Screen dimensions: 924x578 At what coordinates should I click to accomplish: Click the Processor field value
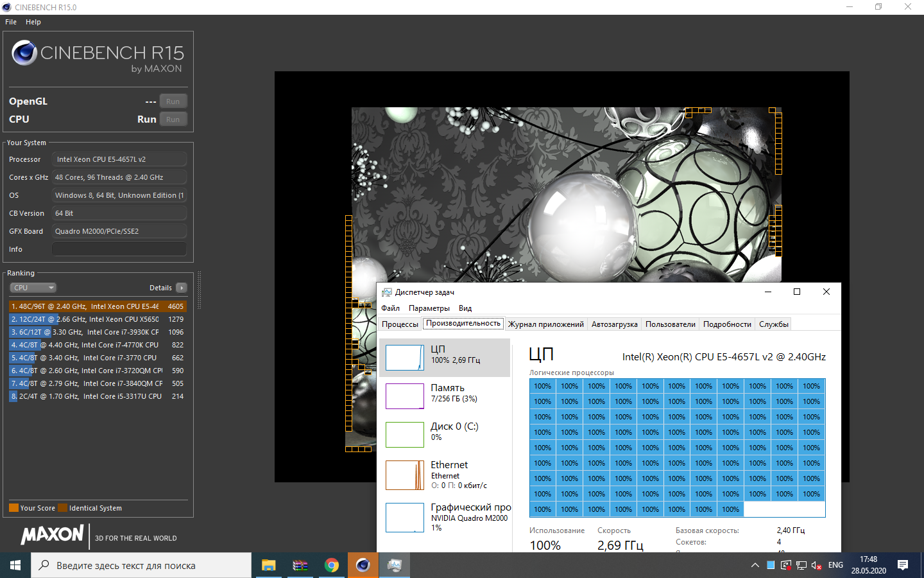point(119,159)
